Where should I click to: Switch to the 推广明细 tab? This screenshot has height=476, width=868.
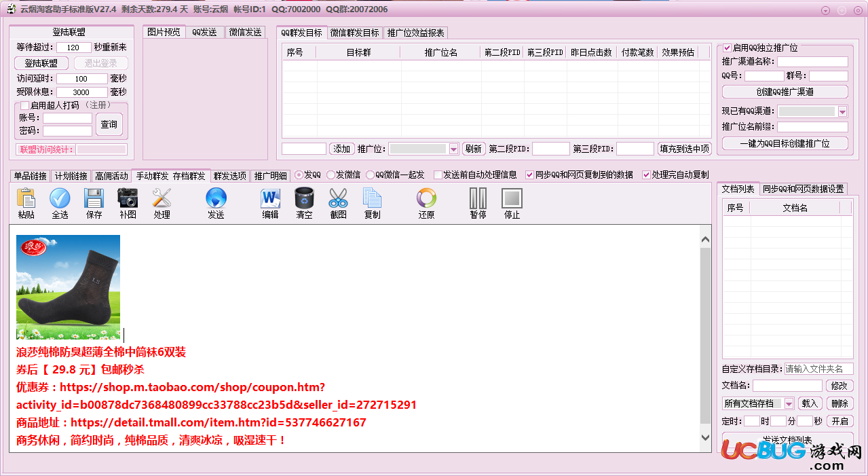(x=270, y=176)
